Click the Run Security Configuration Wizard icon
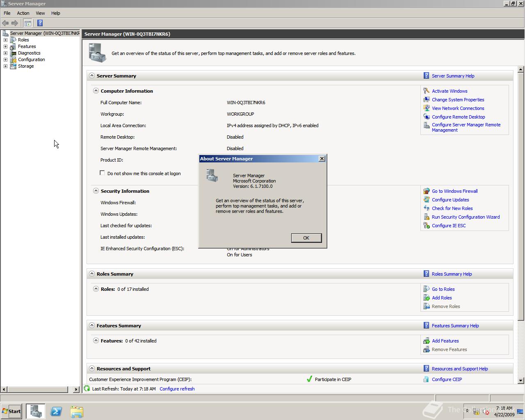Viewport: 525px width, 420px height. (x=426, y=217)
